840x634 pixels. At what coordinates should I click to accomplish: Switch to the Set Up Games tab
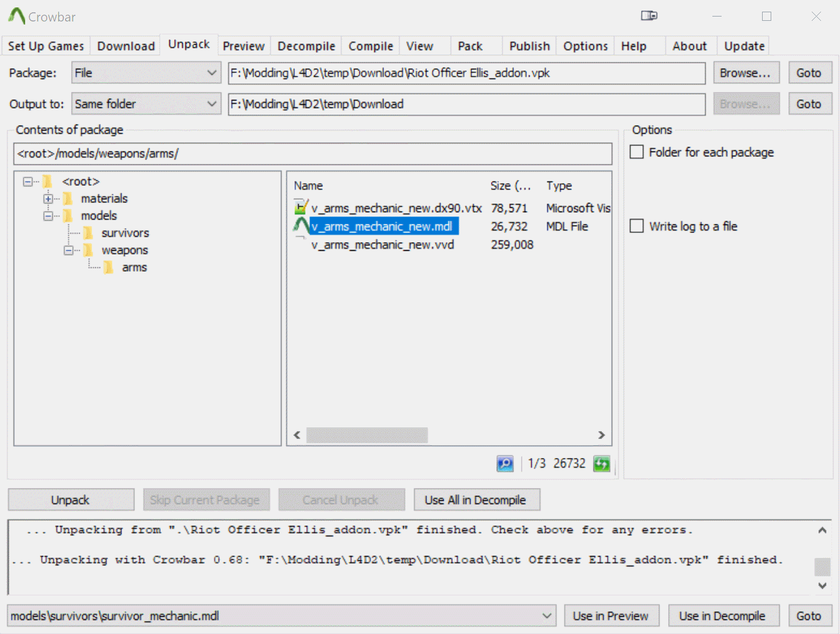[46, 46]
